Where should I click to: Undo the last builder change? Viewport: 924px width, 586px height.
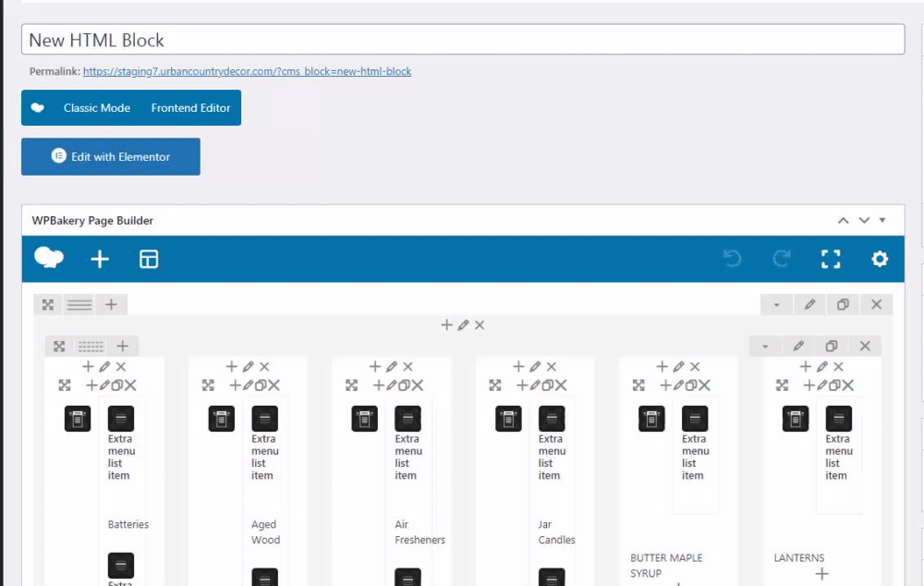click(732, 258)
